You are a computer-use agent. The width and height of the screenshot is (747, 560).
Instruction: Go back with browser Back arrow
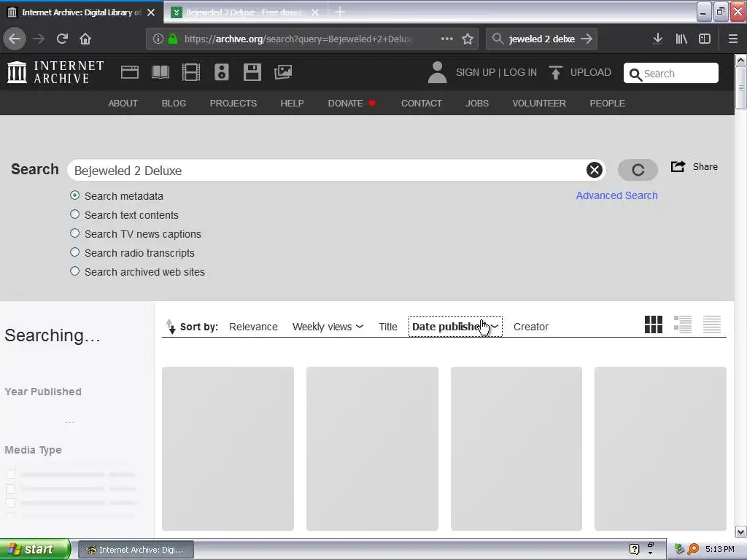tap(15, 39)
